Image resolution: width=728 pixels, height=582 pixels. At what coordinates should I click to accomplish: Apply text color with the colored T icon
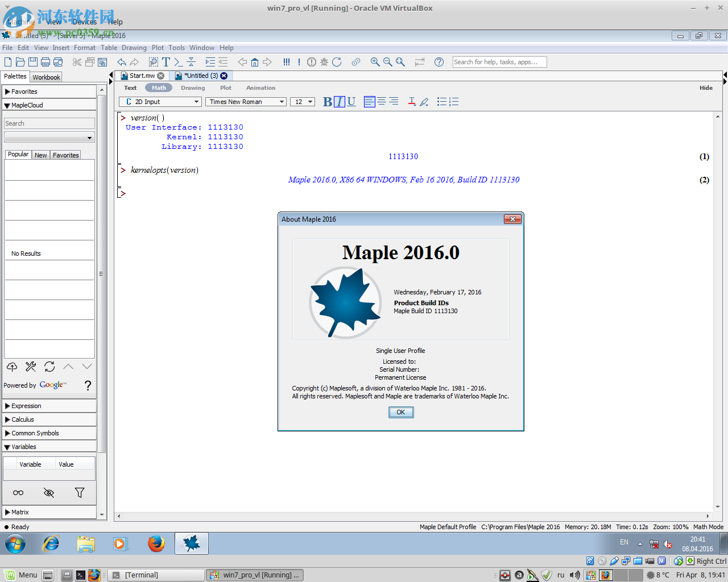412,102
